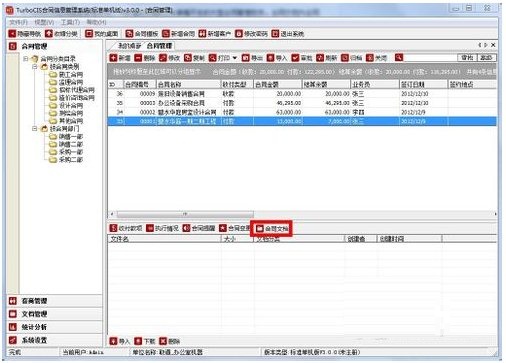Screen dimensions: 506x363
Task: Click 新增客户 in the main toolbar
Action: click(215, 34)
